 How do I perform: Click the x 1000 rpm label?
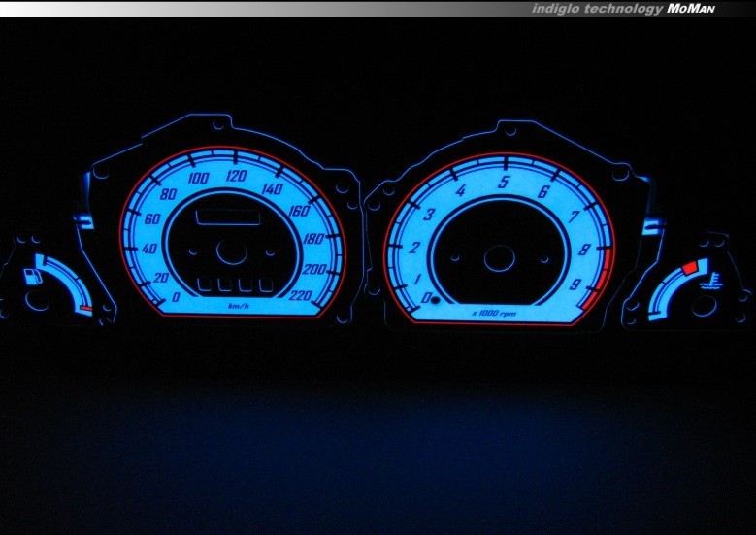493,313
